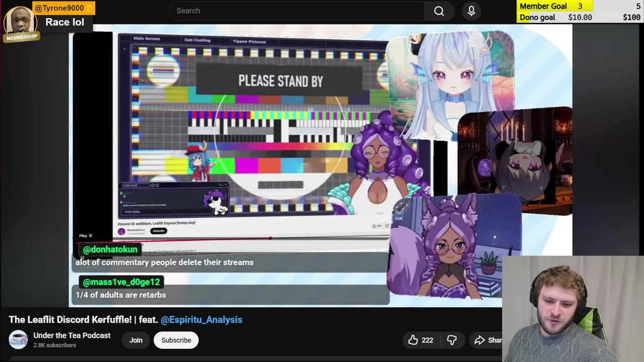Click the Member Goal progress bar
644x362 pixels.
580,6
